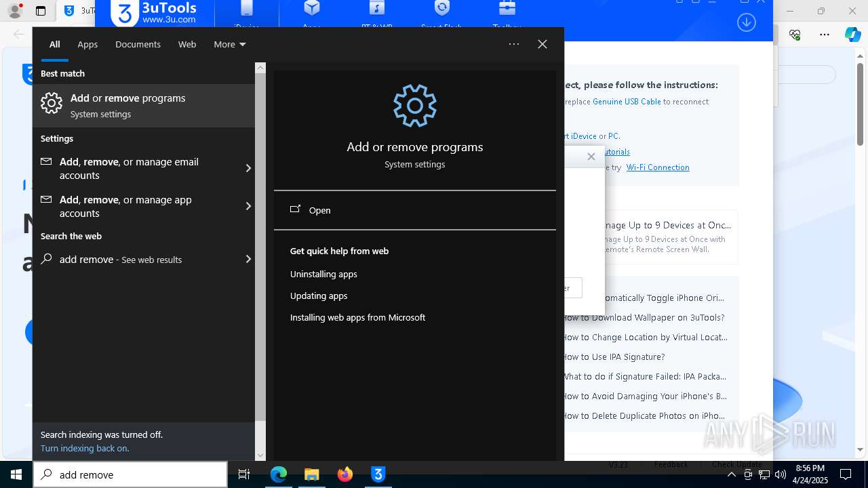868x488 pixels.
Task: Select add remove See web results
Action: (x=144, y=259)
